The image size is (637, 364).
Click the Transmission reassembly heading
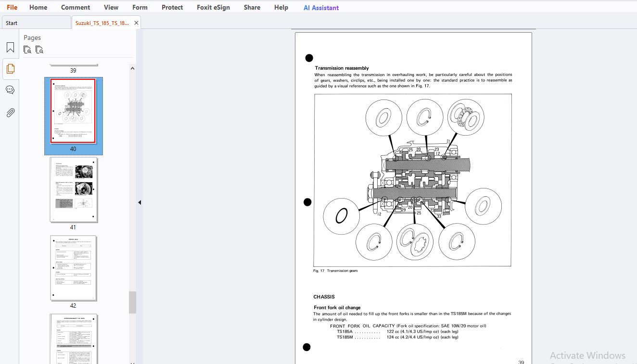pos(342,68)
